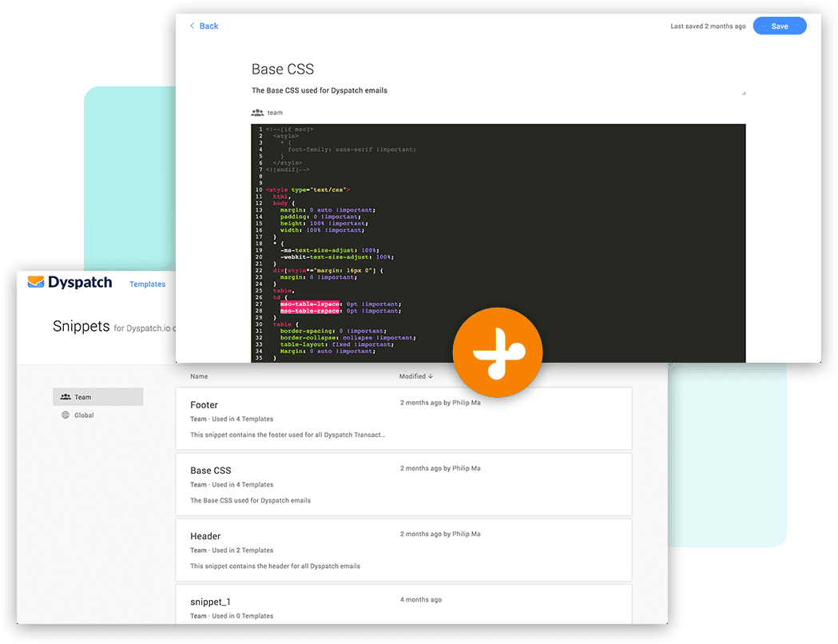Click the Back link text
This screenshot has height=644, width=838.
click(209, 26)
